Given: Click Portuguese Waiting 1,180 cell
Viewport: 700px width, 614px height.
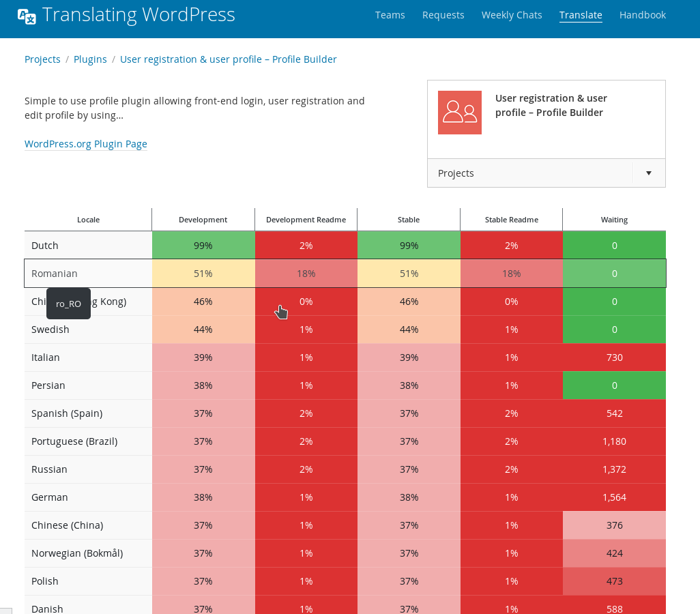Looking at the screenshot, I should click(614, 441).
